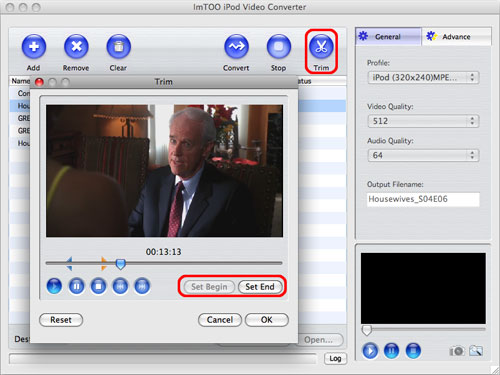500x375 pixels.
Task: Click the General tab gear icon
Action: [363, 36]
